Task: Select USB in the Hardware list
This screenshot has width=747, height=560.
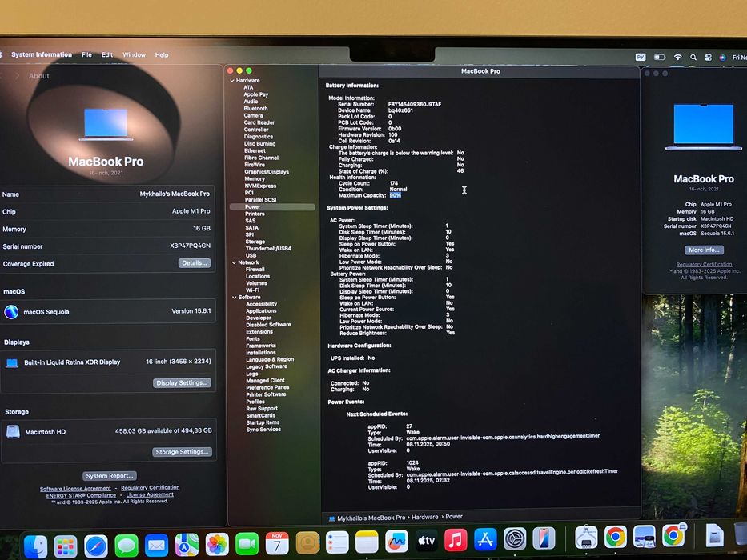Action: pyautogui.click(x=251, y=255)
